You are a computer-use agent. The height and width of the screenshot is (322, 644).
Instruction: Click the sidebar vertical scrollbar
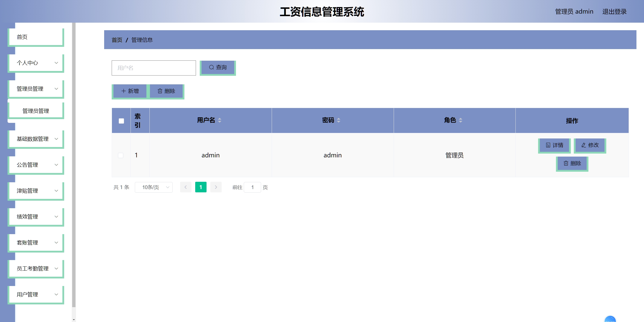(x=74, y=165)
